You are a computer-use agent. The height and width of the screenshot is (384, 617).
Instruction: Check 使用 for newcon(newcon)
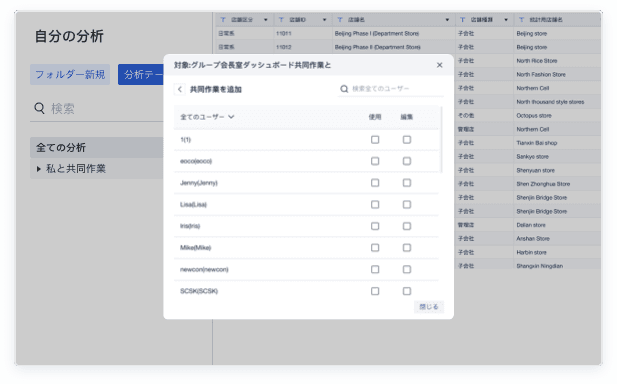pos(375,270)
